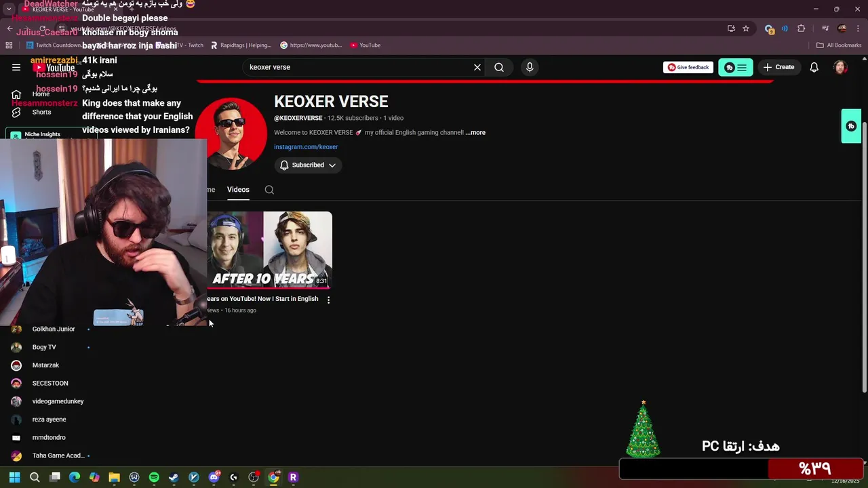Open the mmdtondro subscription
This screenshot has height=488, width=868.
click(47, 438)
